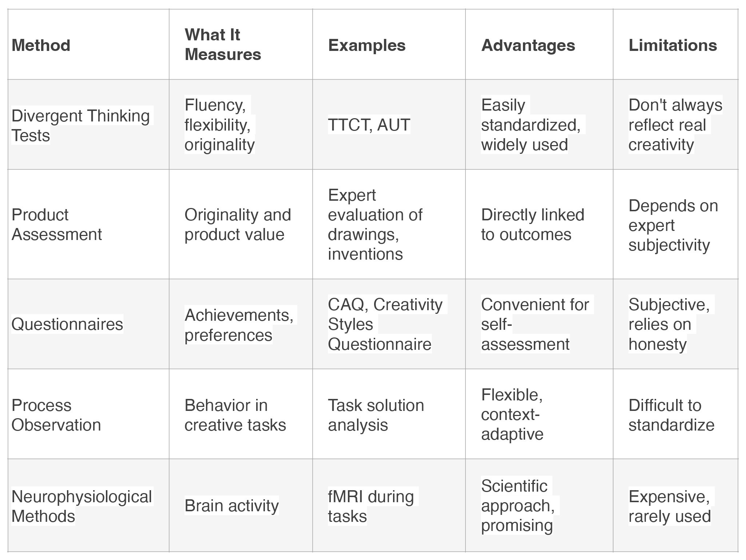Image resolution: width=746 pixels, height=560 pixels.
Task: Click the Depends on expert subjectivity cell
Action: click(x=675, y=224)
